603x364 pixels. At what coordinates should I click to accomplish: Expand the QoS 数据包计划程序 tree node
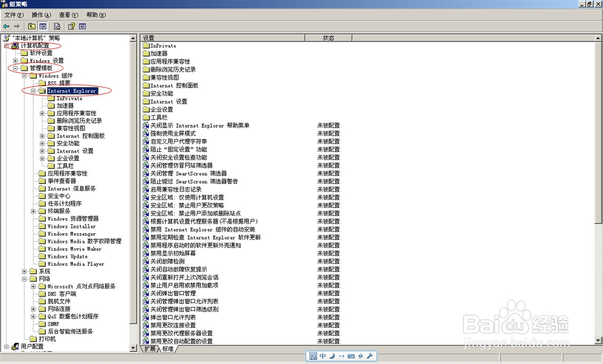tap(33, 316)
